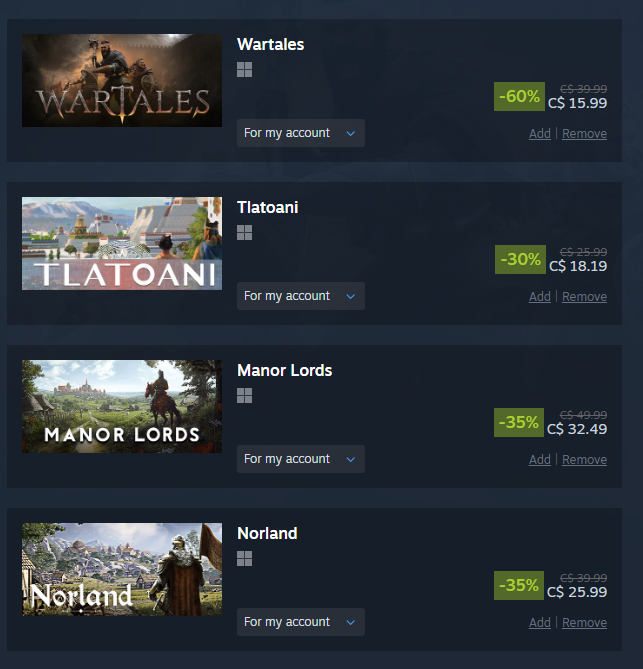Open the Wartales 'For my account' dropdown
The image size is (643, 669).
pyautogui.click(x=301, y=133)
